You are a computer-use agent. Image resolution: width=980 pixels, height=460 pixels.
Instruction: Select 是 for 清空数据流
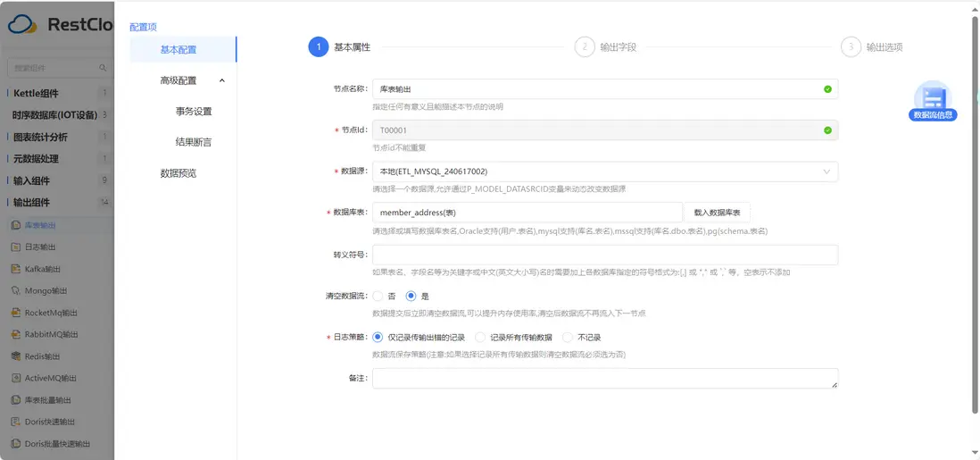click(411, 296)
